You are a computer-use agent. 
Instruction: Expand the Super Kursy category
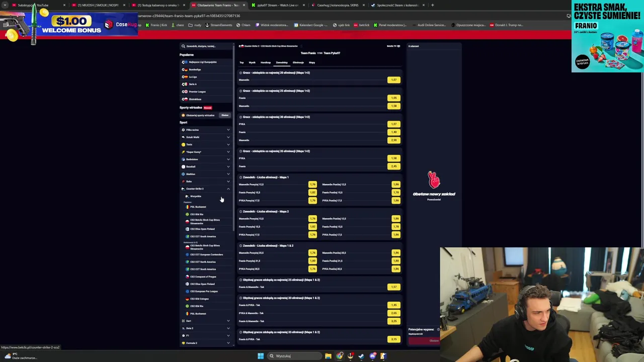click(206, 152)
